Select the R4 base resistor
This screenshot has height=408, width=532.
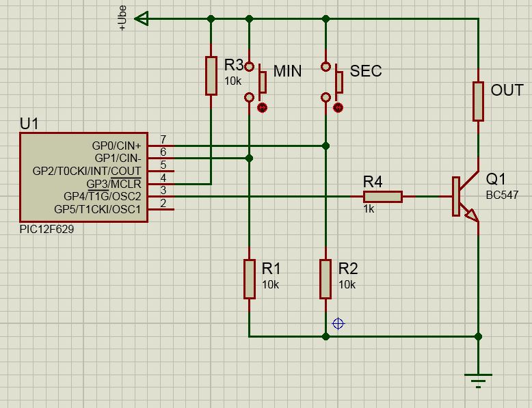(383, 197)
